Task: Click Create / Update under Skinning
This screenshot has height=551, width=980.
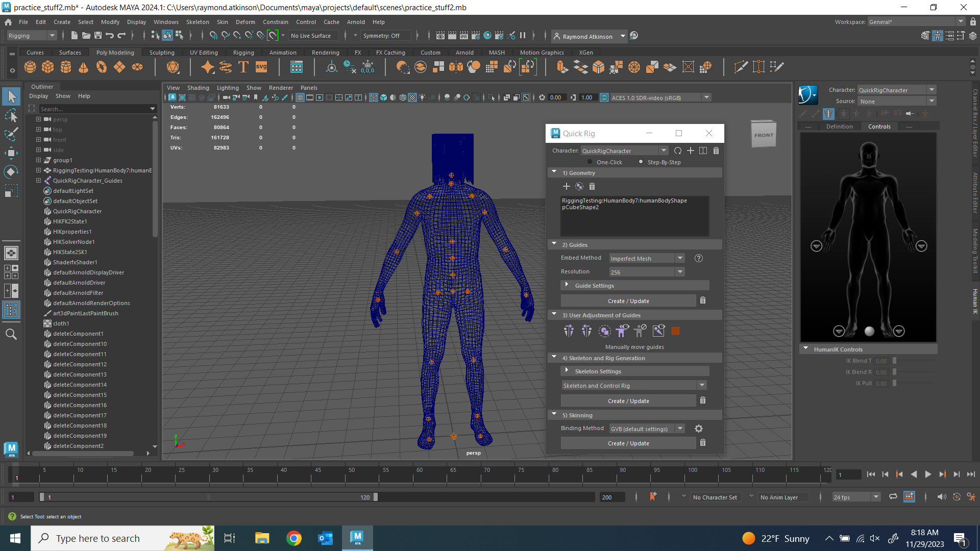Action: tap(628, 443)
